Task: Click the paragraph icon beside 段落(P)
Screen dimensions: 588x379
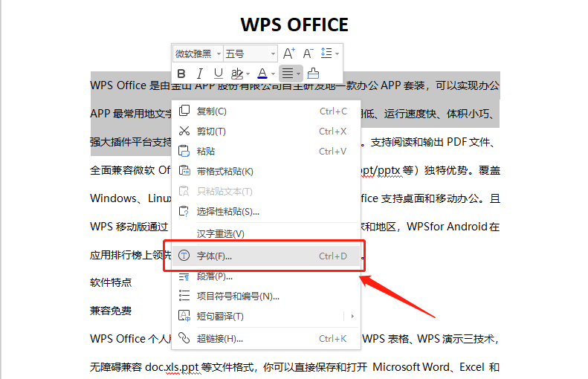Action: pyautogui.click(x=184, y=276)
